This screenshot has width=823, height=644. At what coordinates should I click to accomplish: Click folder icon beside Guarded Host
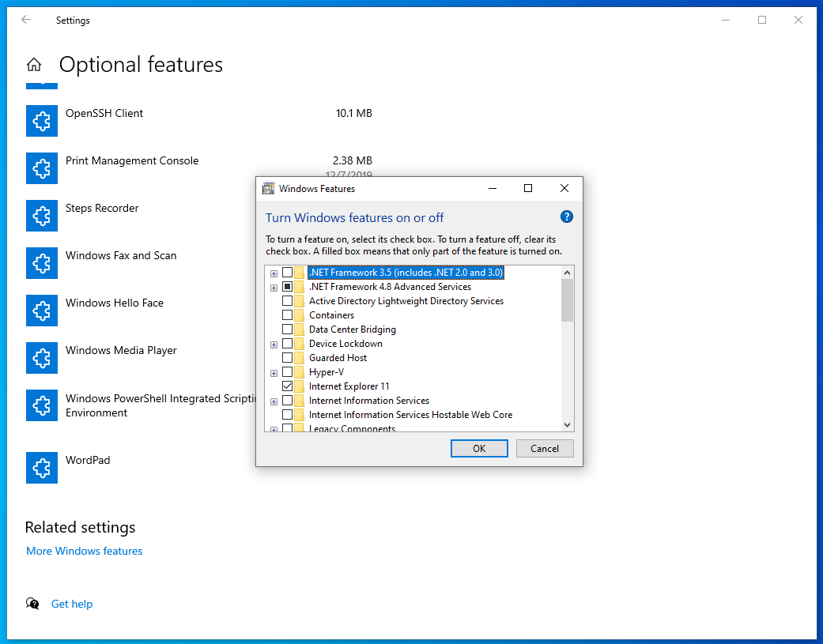tap(299, 358)
